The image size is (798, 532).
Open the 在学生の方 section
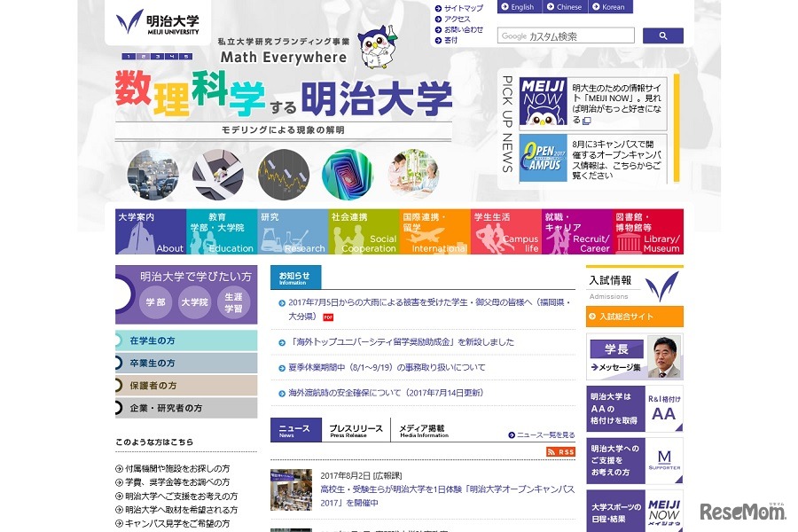(186, 340)
